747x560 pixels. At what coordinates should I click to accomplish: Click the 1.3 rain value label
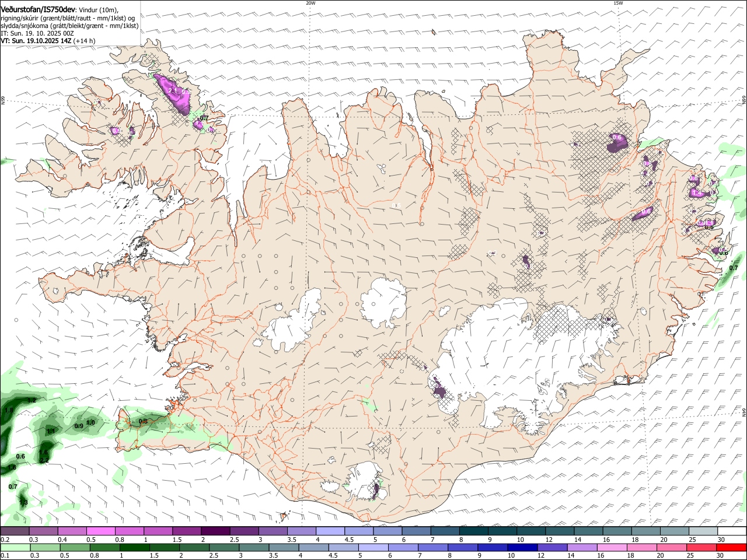[23, 502]
